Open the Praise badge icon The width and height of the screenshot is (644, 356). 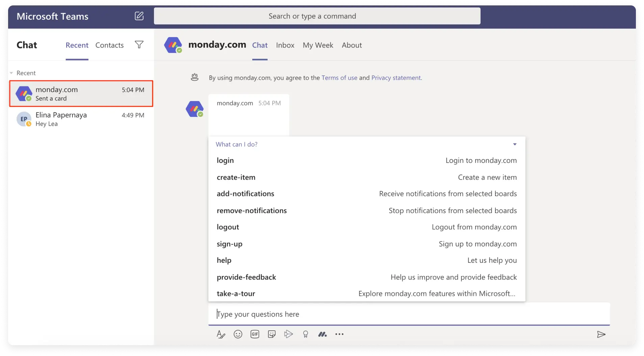[306, 334]
